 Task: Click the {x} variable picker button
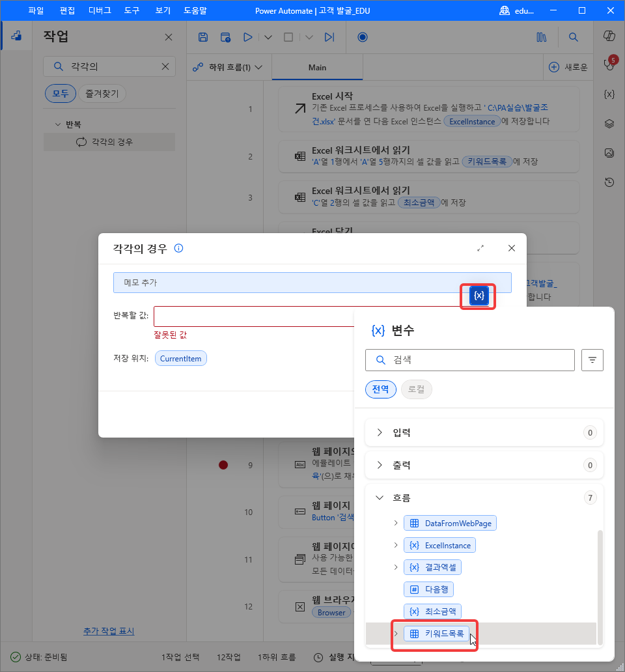479,296
